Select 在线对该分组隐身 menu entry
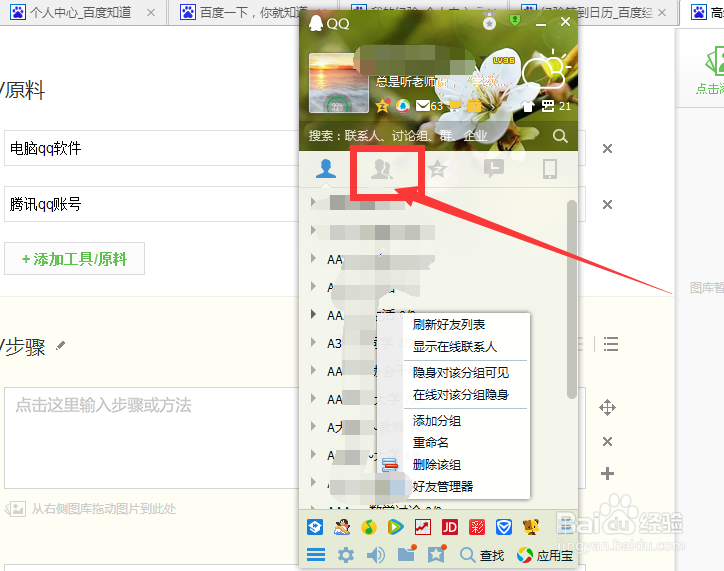 click(x=461, y=395)
